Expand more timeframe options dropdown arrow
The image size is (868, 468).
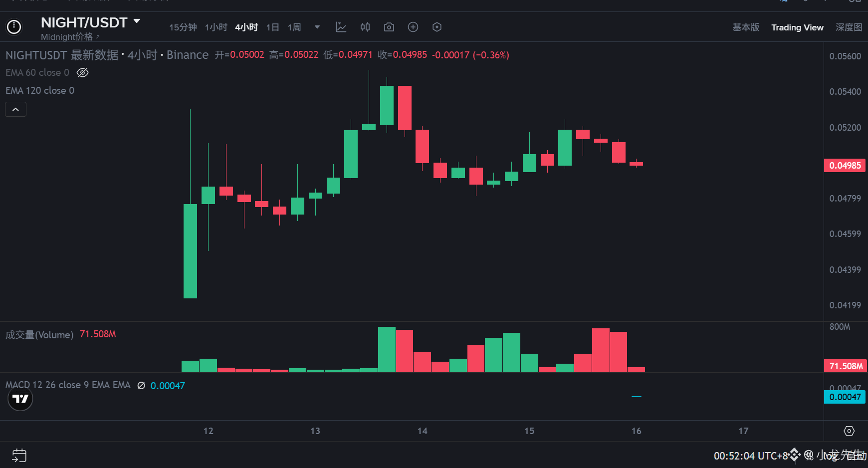[317, 27]
